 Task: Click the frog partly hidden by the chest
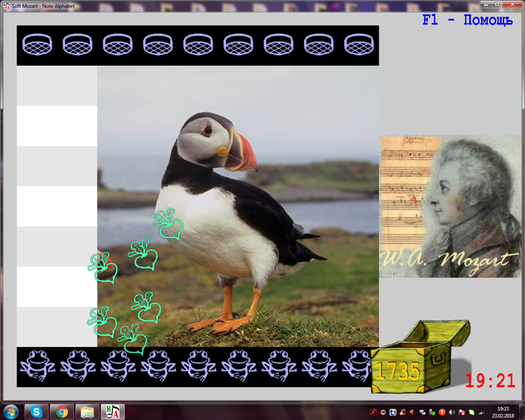tap(356, 366)
